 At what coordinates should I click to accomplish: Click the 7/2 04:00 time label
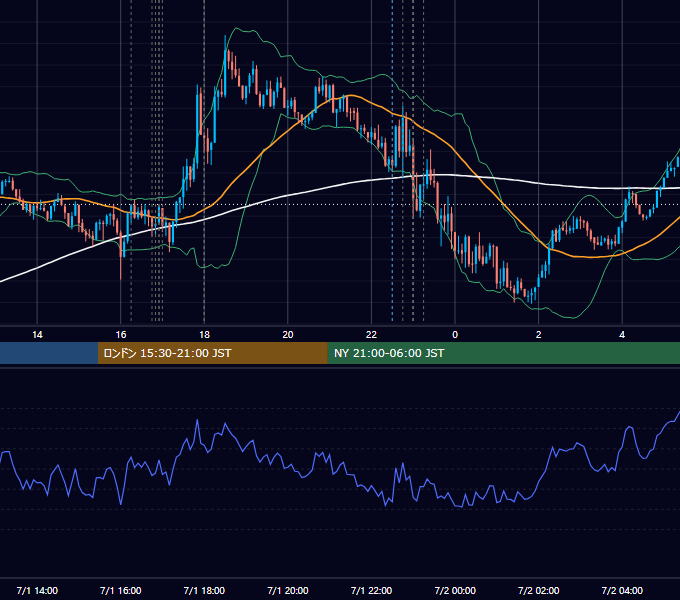coord(622,590)
